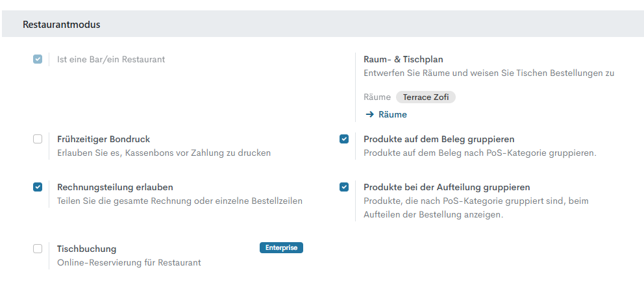Click the Restaurantmodus section header

pos(62,25)
